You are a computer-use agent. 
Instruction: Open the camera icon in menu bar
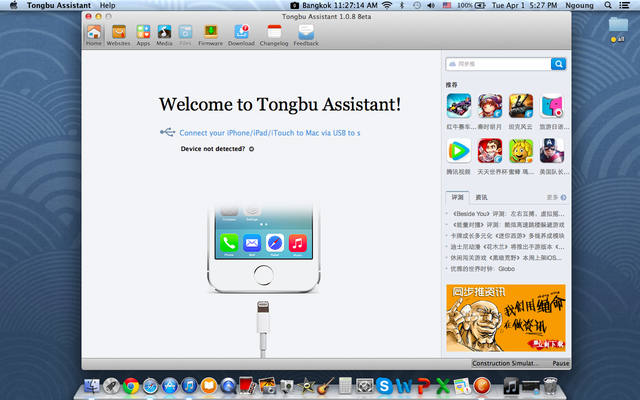[295, 5]
